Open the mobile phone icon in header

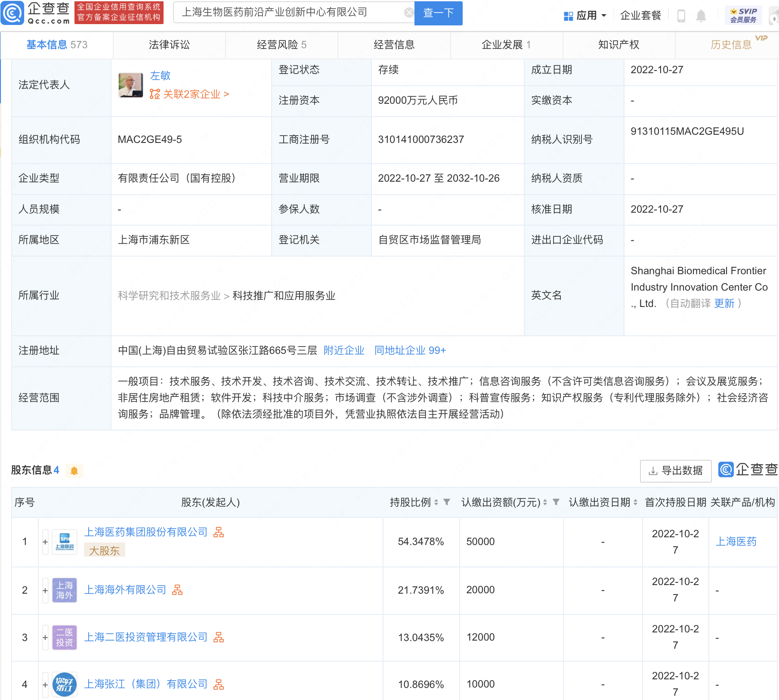681,15
